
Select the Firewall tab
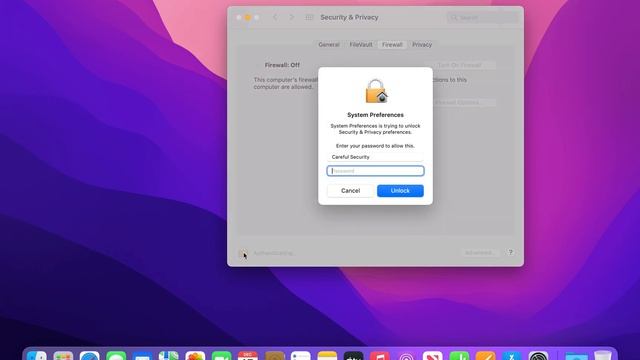tap(392, 44)
